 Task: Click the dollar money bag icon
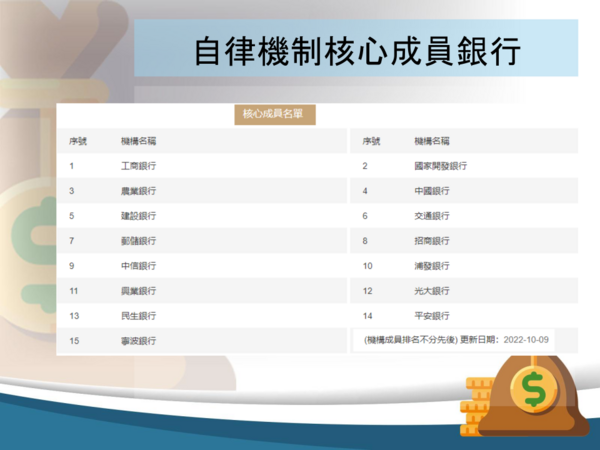533,395
